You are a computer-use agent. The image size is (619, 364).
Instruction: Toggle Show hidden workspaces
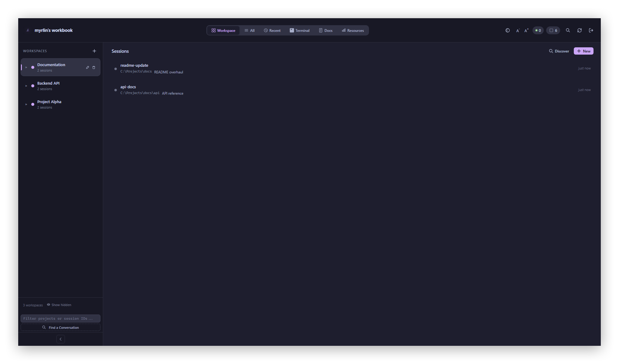coord(59,305)
